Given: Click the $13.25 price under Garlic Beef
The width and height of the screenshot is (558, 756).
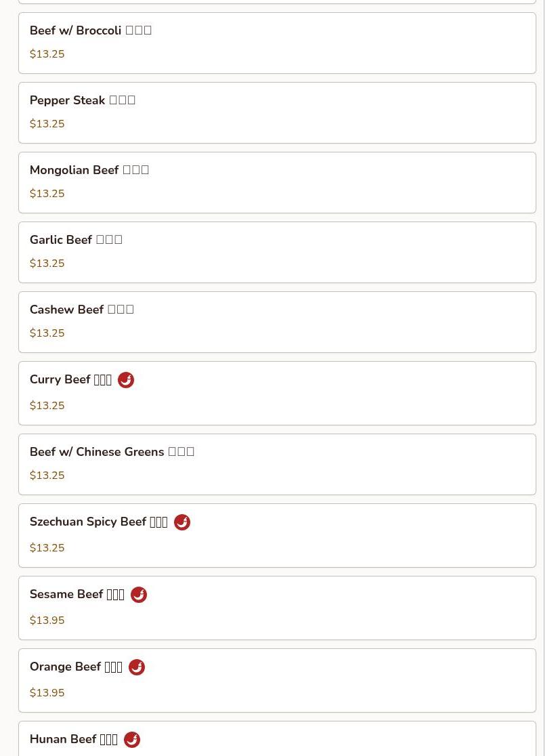Looking at the screenshot, I should 47,264.
